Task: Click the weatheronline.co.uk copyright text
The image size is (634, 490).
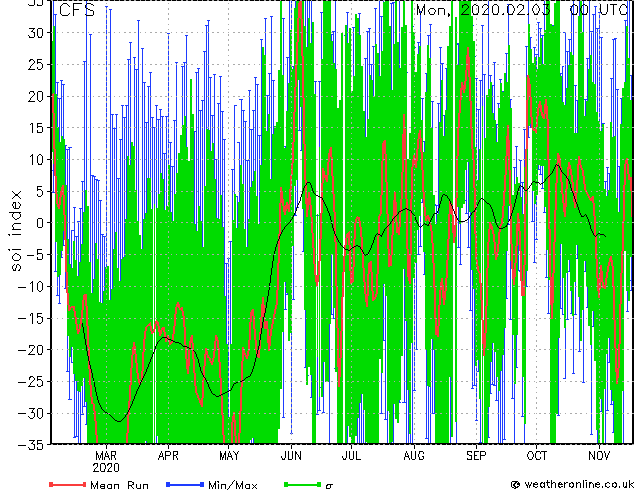Action: [572, 484]
